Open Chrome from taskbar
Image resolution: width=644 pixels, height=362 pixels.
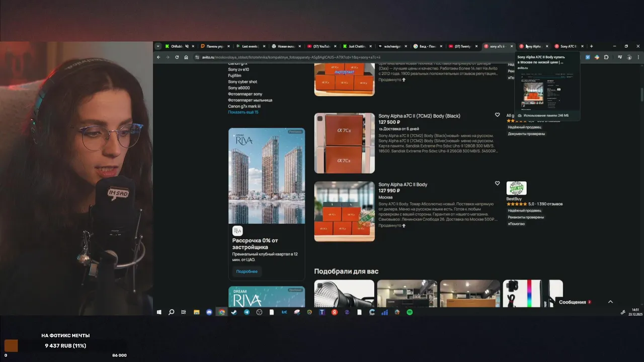coord(221,312)
